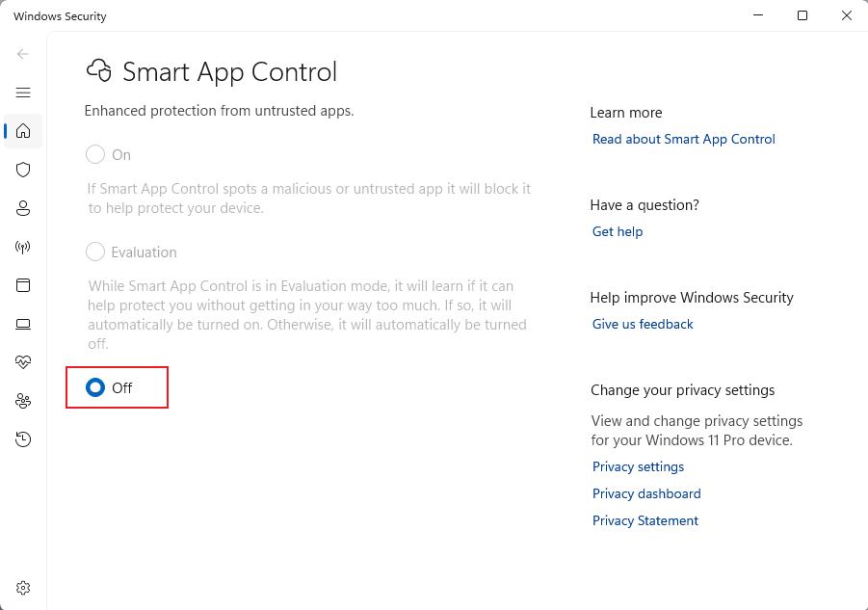This screenshot has height=610, width=868.
Task: Click the back arrow button
Action: [23, 54]
